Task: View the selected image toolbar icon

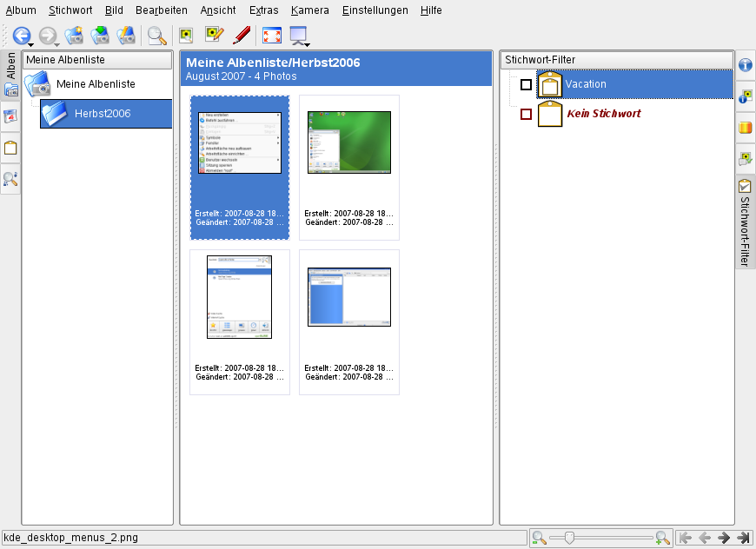Action: pos(186,36)
